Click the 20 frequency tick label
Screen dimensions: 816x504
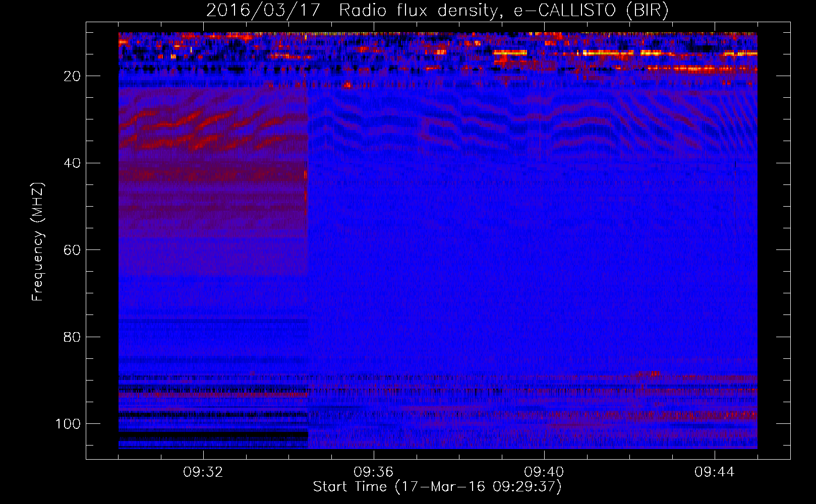coord(73,76)
